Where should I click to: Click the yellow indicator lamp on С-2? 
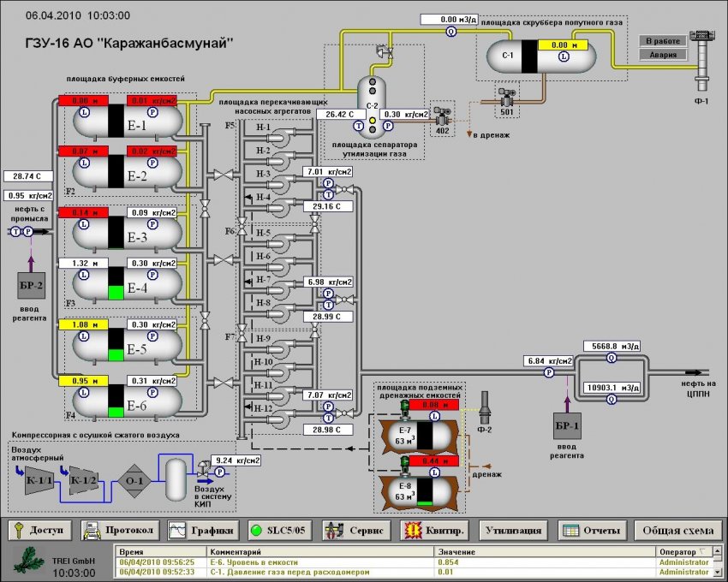[373, 121]
